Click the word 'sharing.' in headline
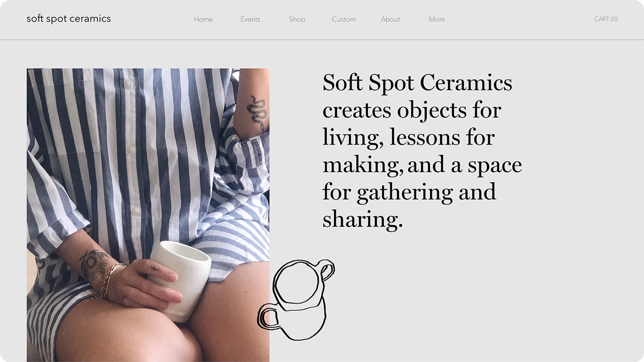 click(363, 220)
